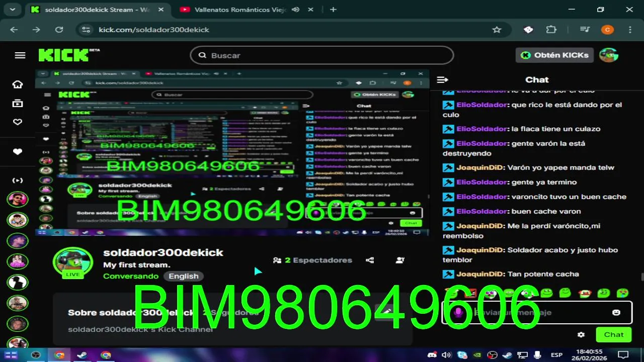The width and height of the screenshot is (644, 362).
Task: Click the English language tag
Action: 183,276
